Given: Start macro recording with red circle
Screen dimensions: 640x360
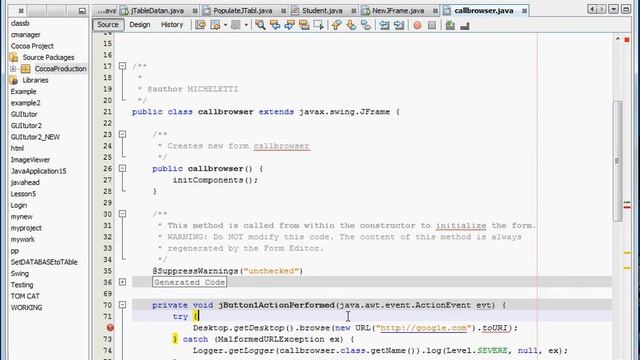Looking at the screenshot, I should tap(417, 25).
